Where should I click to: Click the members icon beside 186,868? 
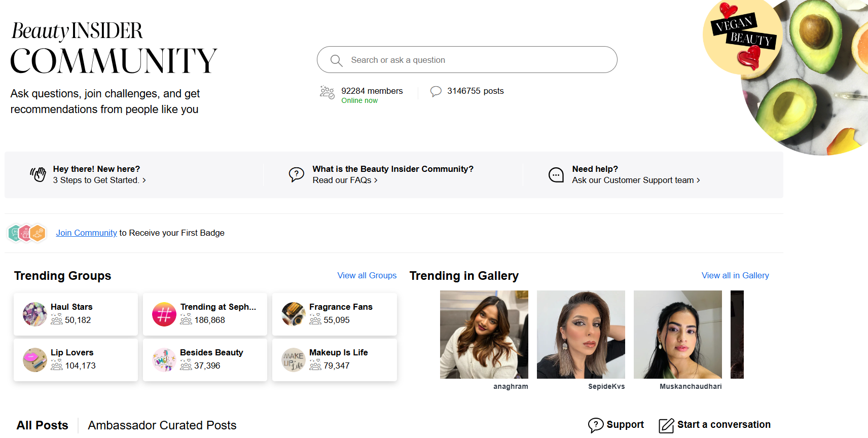[x=186, y=319]
